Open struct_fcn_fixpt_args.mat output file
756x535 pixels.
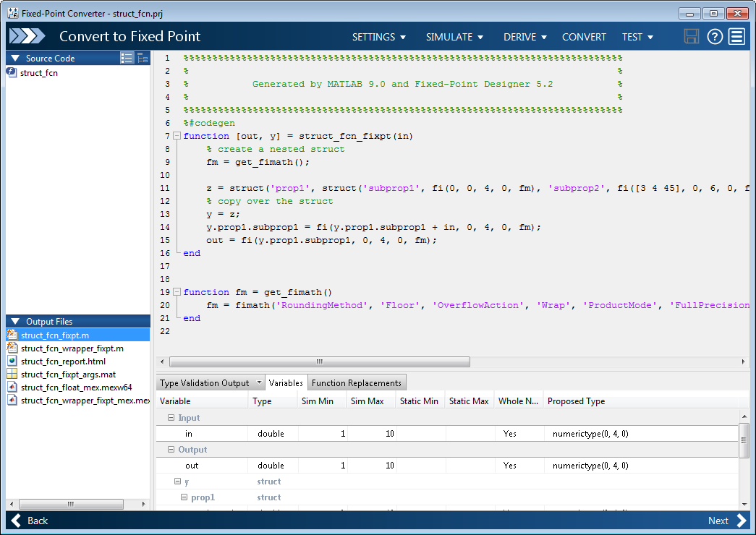pyautogui.click(x=68, y=374)
